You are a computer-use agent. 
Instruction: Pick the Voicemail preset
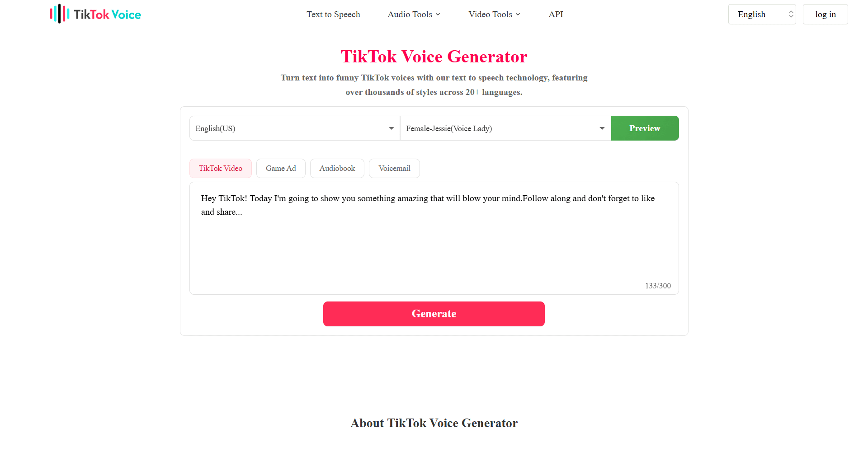(394, 169)
